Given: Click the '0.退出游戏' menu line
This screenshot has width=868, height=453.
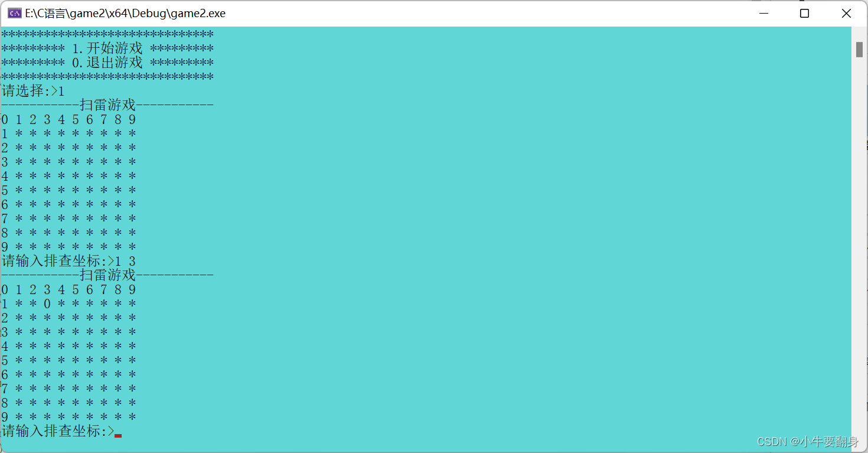Looking at the screenshot, I should click(x=107, y=63).
